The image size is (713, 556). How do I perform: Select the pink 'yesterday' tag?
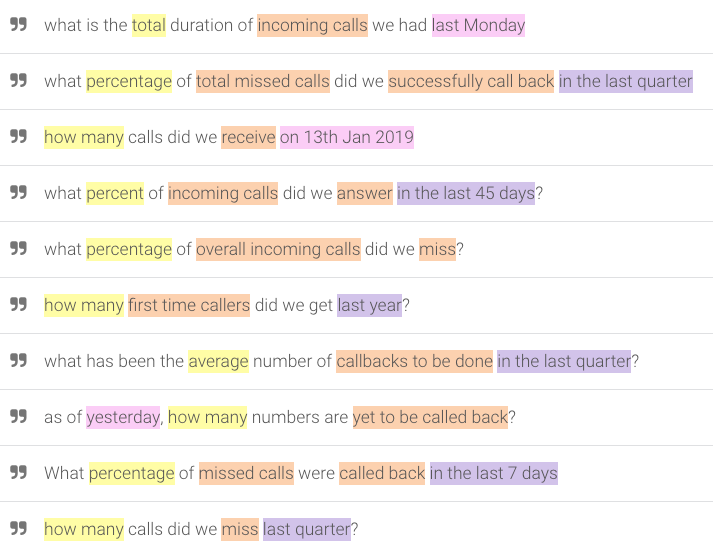pyautogui.click(x=123, y=417)
